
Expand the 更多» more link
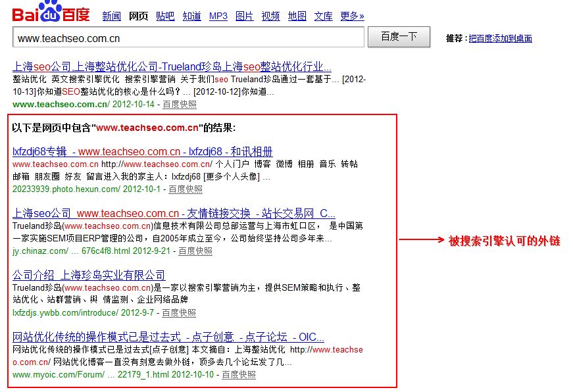coord(352,16)
